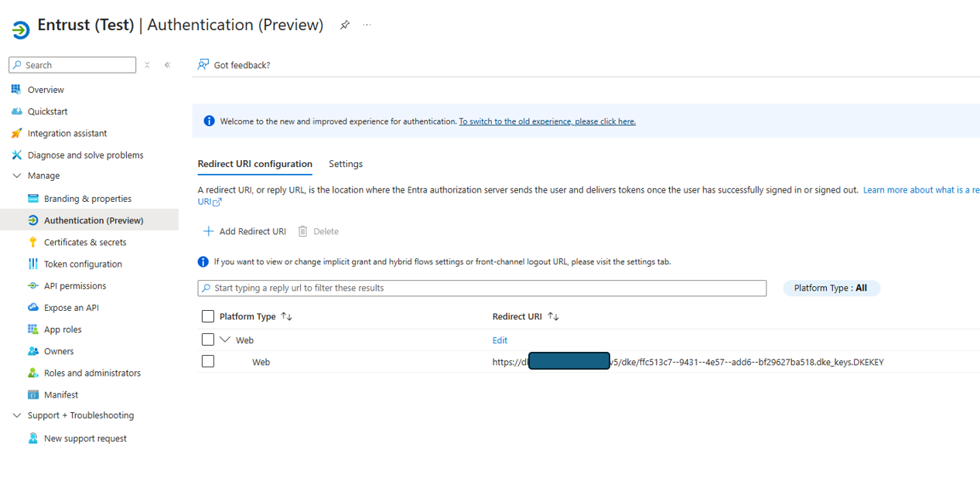This screenshot has height=498, width=980.
Task: Switch to the Settings tab
Action: click(x=345, y=164)
